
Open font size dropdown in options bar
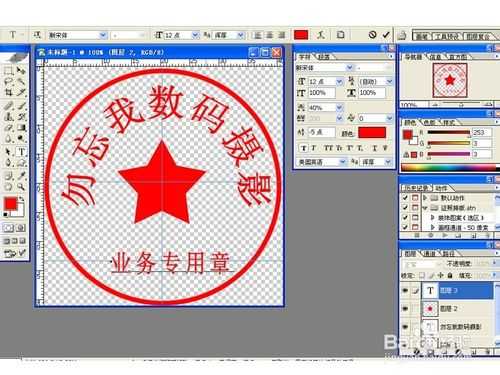pos(195,35)
